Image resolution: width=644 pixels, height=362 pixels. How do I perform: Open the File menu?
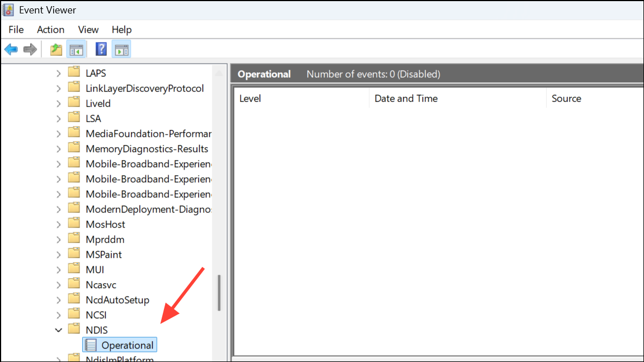(16, 30)
